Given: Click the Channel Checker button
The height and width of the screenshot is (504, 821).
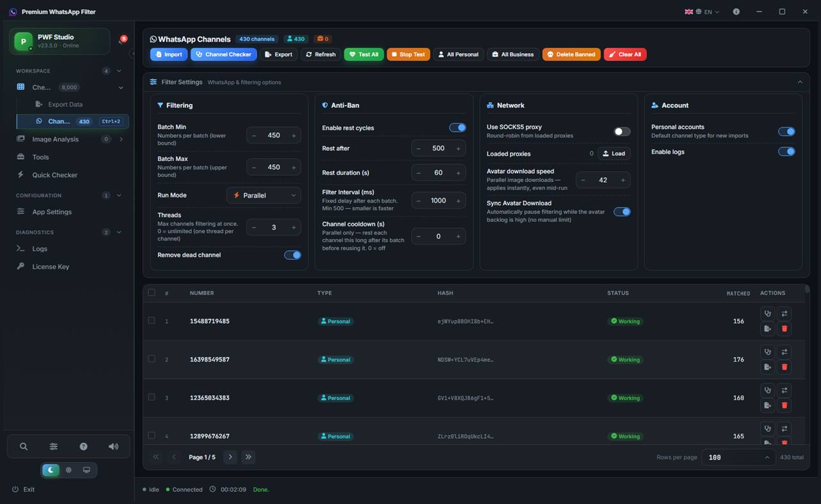Looking at the screenshot, I should pos(224,55).
